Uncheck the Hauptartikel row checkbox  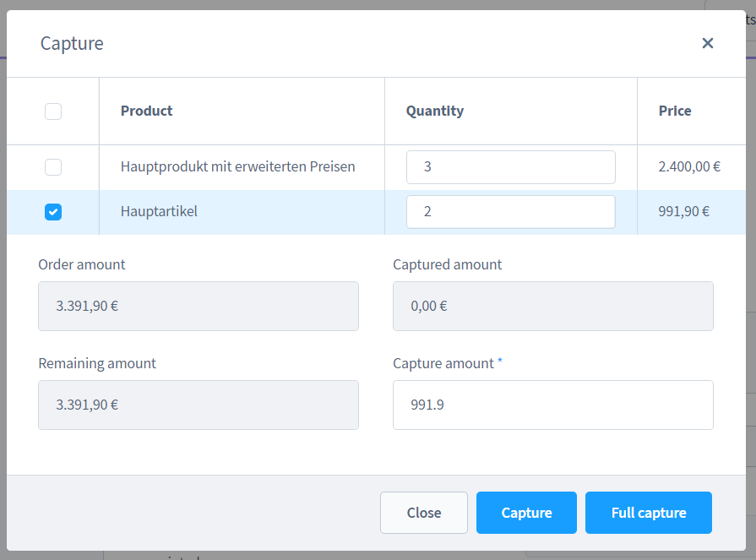[x=53, y=212]
